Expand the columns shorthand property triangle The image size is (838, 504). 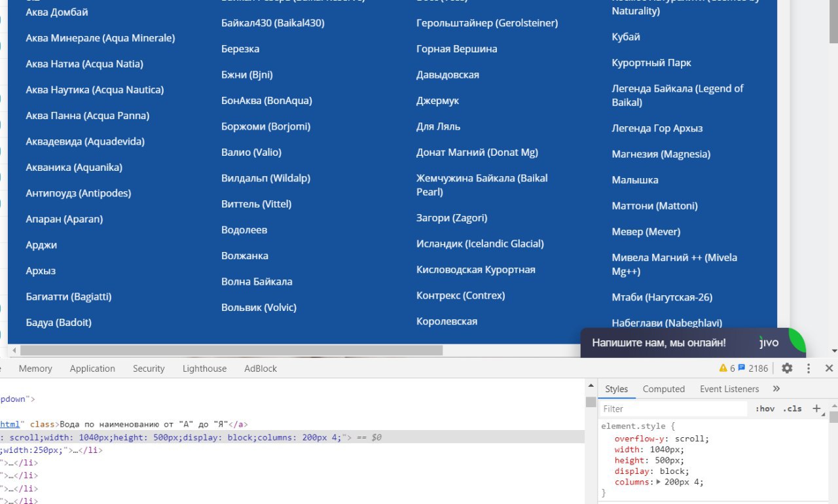pos(659,482)
